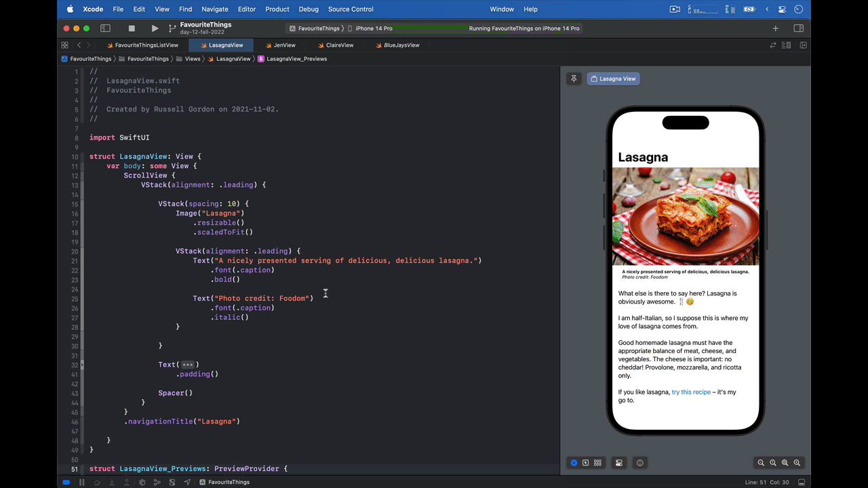Open canvas device settings button
This screenshot has width=868, height=488.
[x=618, y=463]
